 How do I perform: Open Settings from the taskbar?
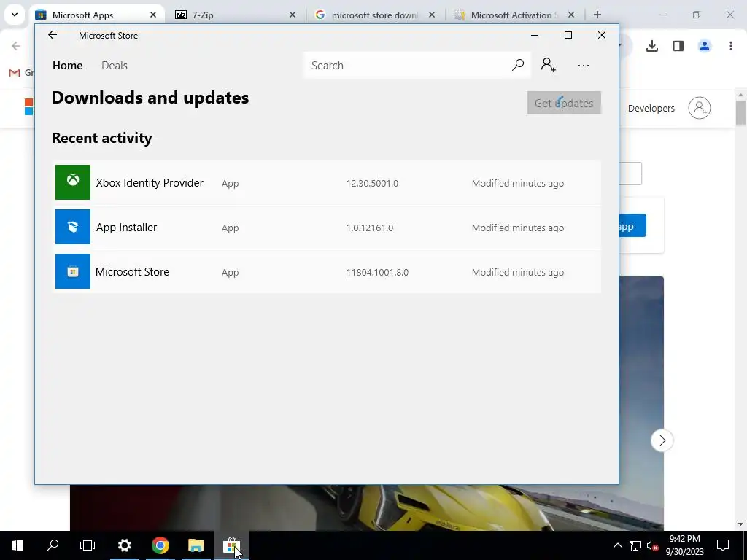point(124,545)
